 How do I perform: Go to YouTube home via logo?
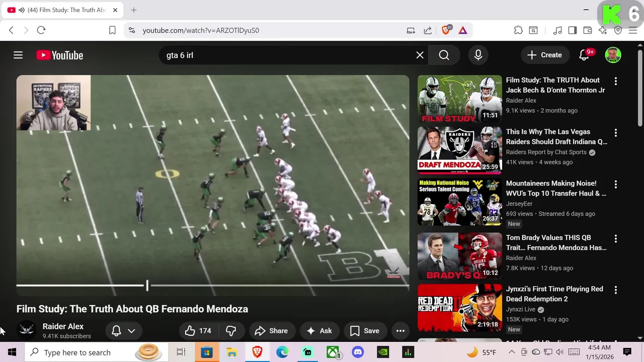pos(59,55)
